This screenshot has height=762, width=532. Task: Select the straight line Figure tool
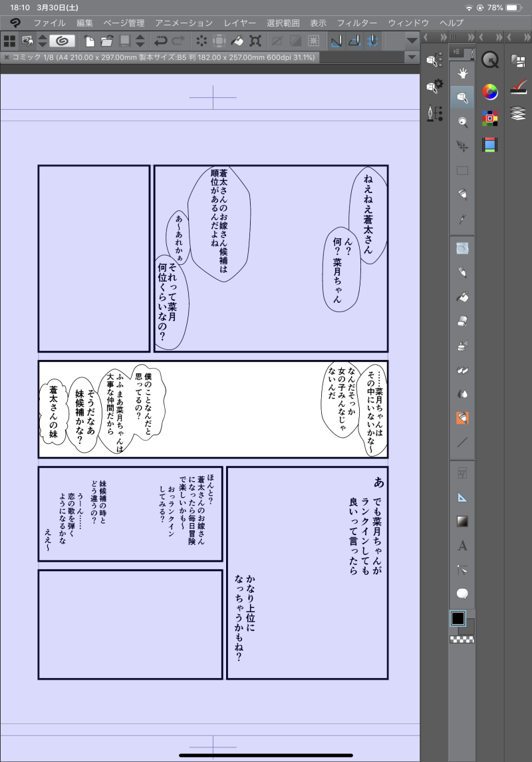(463, 443)
